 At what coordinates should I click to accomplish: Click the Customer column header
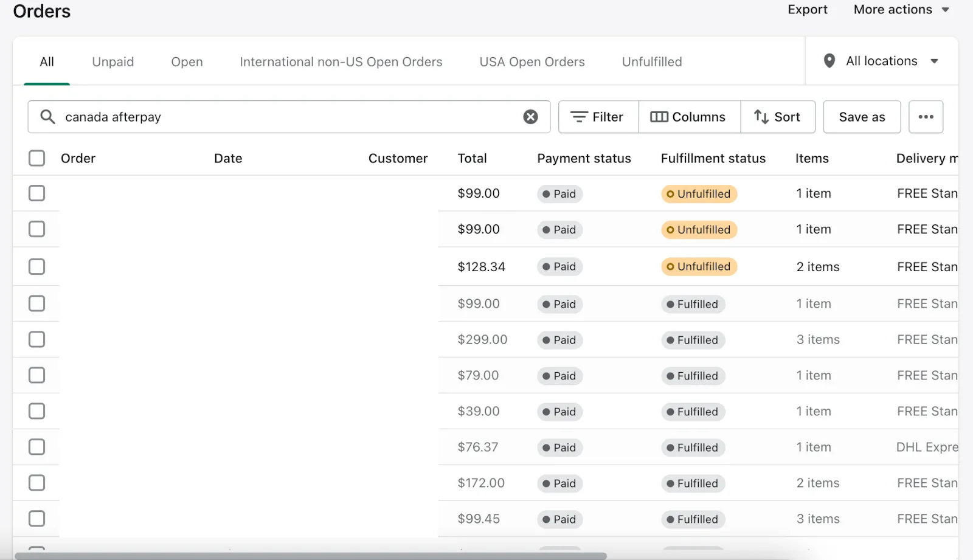[398, 158]
